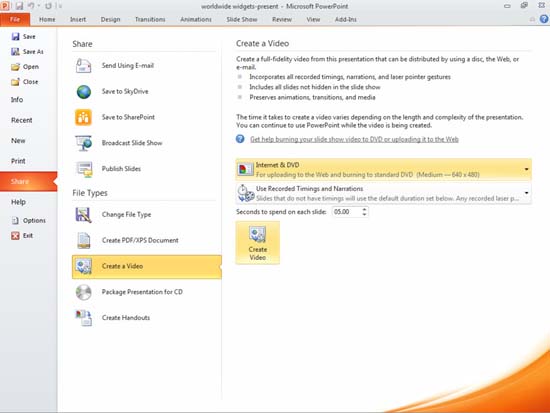Increase seconds per slide with up arrow
The height and width of the screenshot is (413, 550).
364,209
